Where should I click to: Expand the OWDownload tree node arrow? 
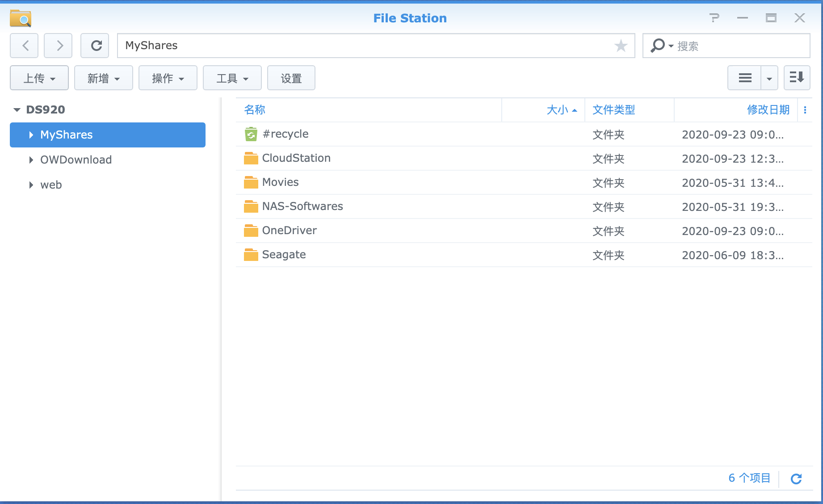[31, 160]
